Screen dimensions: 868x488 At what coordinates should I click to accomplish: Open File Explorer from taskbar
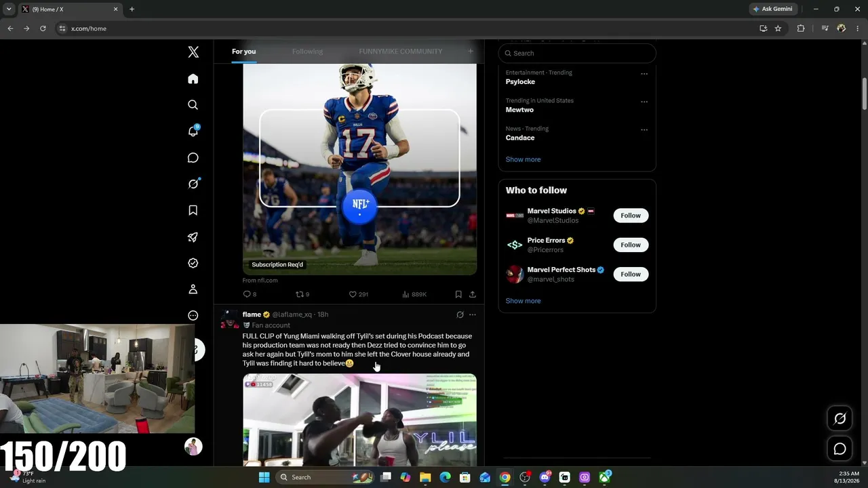click(425, 477)
